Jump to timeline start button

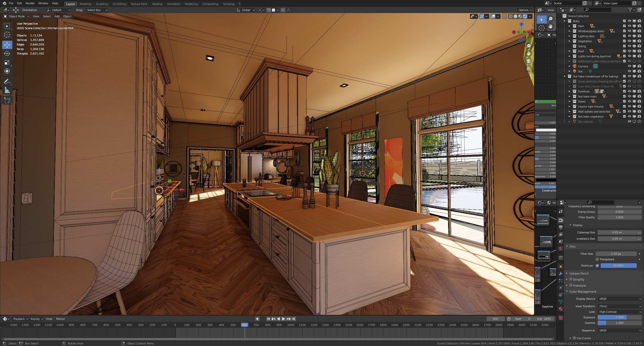click(x=268, y=319)
